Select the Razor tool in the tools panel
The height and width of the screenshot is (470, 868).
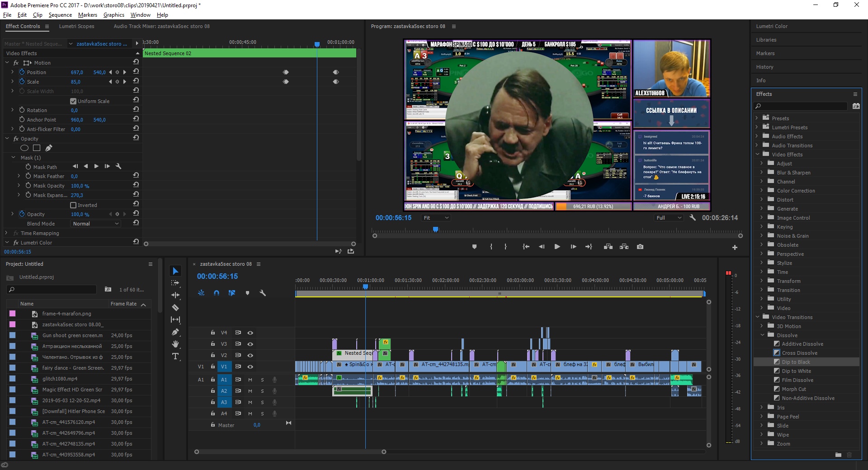(175, 308)
